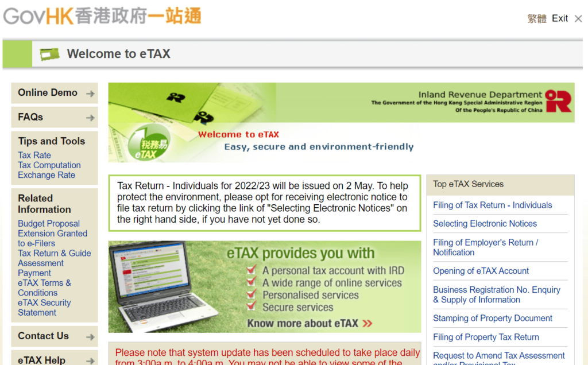Screen dimensions: 588x365
Task: Open the Tax Rate page
Action: pyautogui.click(x=34, y=155)
